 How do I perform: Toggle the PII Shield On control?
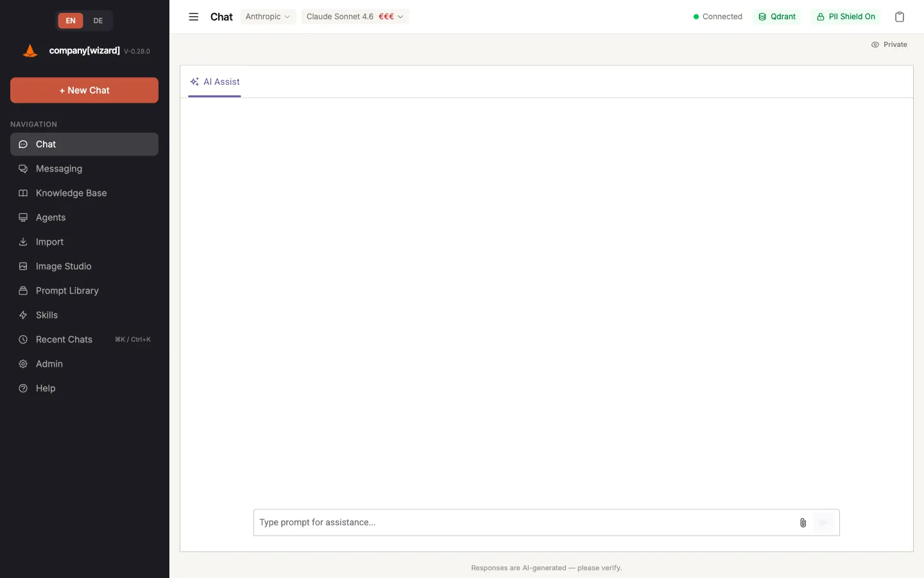pos(846,17)
